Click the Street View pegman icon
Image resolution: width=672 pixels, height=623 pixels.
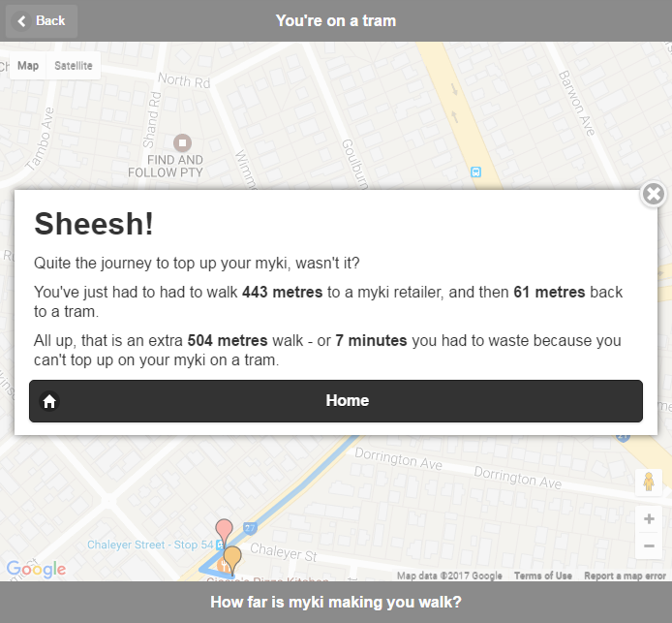[x=649, y=482]
